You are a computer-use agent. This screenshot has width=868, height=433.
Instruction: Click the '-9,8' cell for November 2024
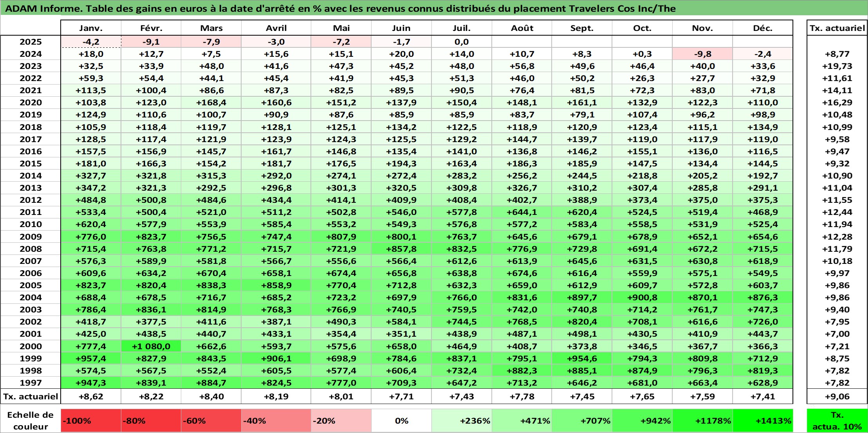(x=702, y=54)
